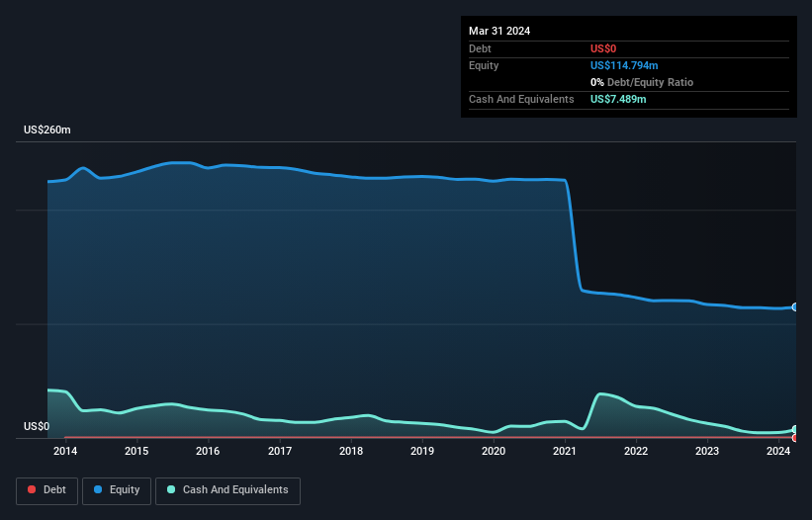Click the Mar 31 2024 tooltip date
The image size is (812, 520).
pyautogui.click(x=499, y=31)
